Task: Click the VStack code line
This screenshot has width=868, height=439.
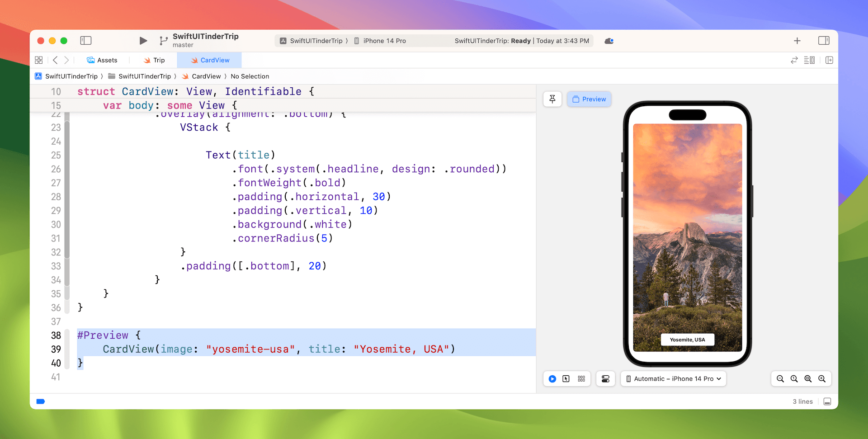Action: [205, 127]
